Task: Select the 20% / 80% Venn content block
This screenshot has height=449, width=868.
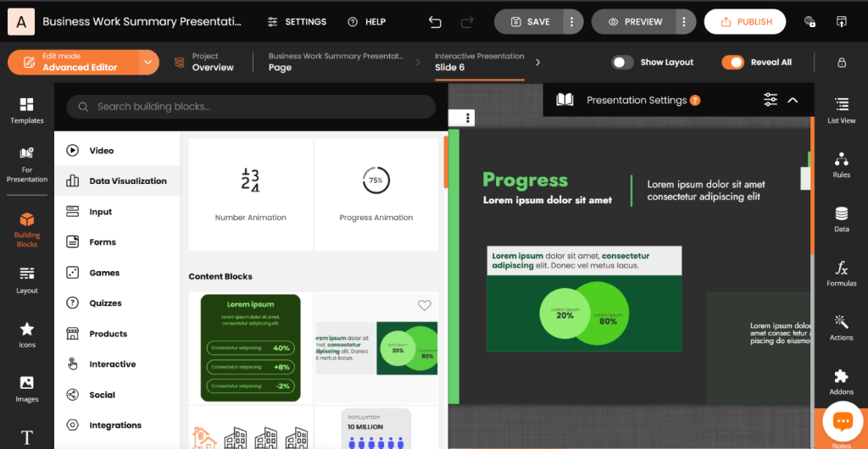Action: [x=376, y=348]
